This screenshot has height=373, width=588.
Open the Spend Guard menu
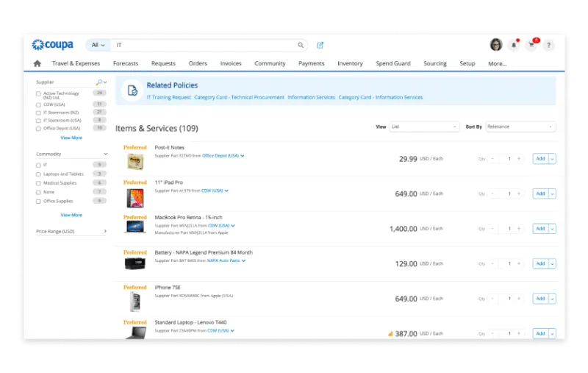click(393, 63)
